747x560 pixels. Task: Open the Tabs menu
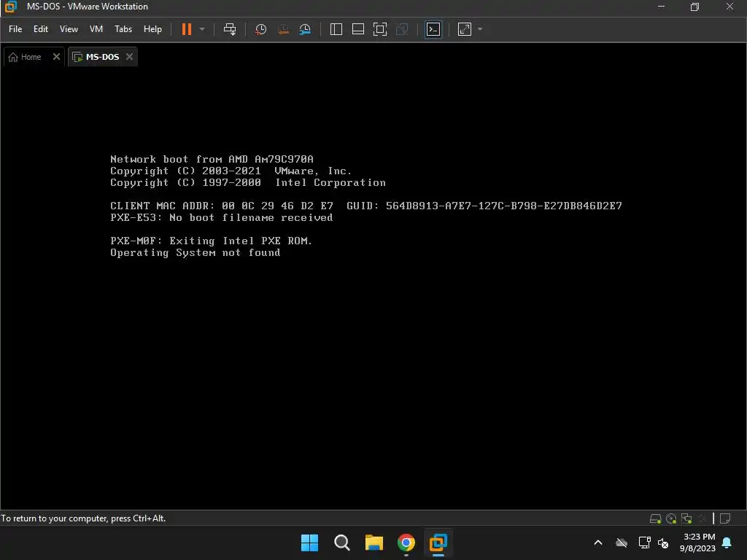[x=123, y=29]
